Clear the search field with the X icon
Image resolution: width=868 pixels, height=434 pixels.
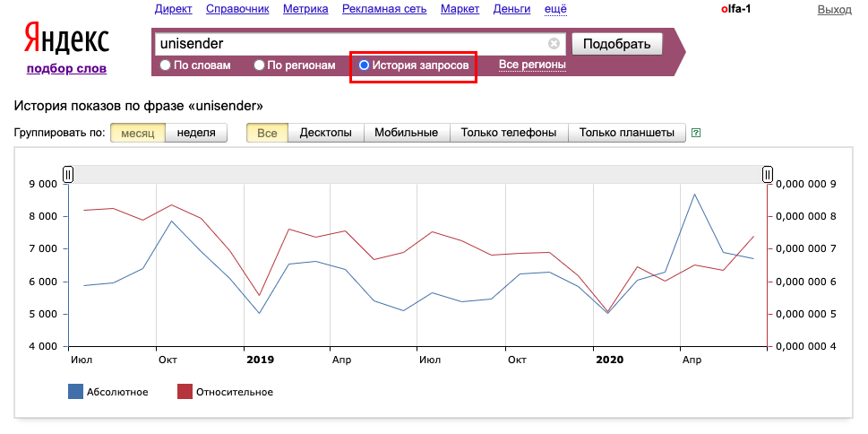(554, 44)
